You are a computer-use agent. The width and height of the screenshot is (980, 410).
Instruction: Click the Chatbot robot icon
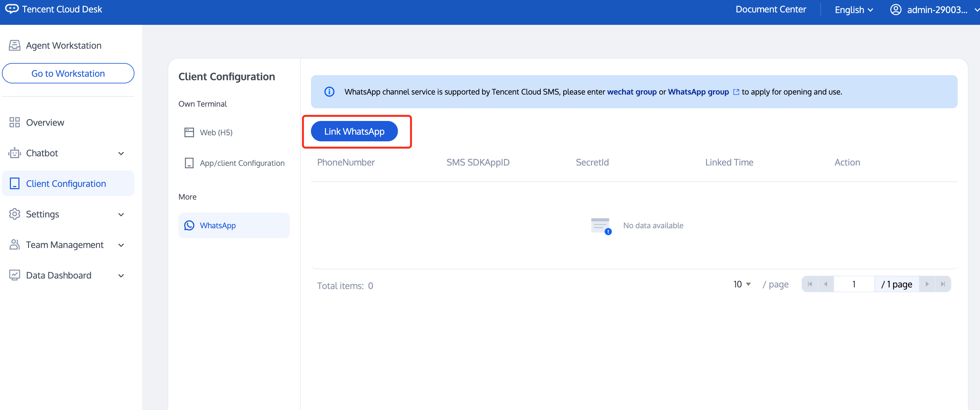pyautogui.click(x=14, y=153)
